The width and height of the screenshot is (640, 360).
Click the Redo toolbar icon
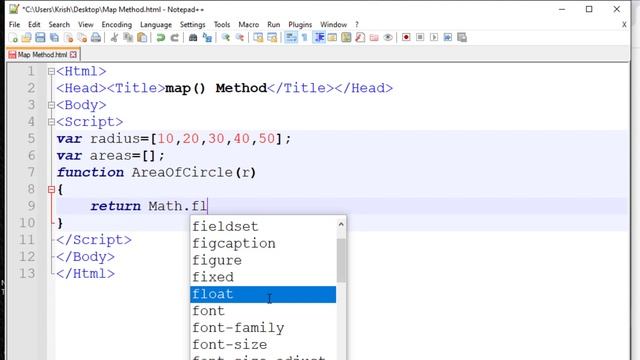point(175,38)
